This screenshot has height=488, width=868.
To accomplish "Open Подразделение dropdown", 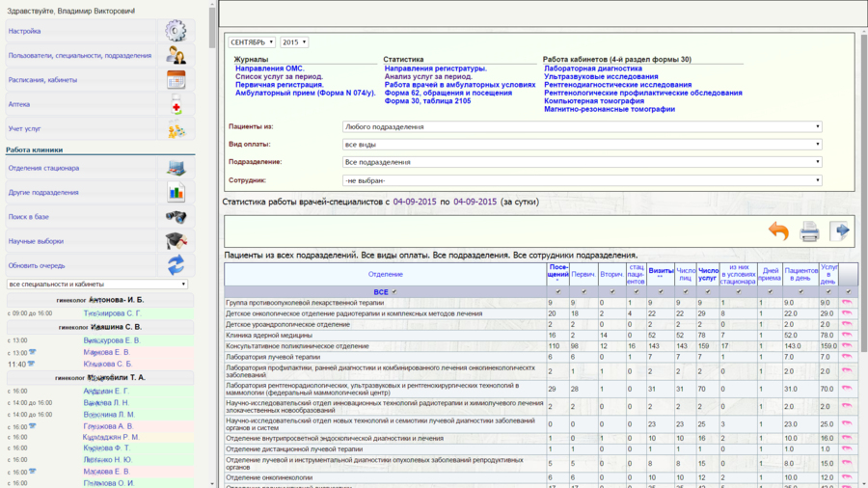I will point(582,162).
